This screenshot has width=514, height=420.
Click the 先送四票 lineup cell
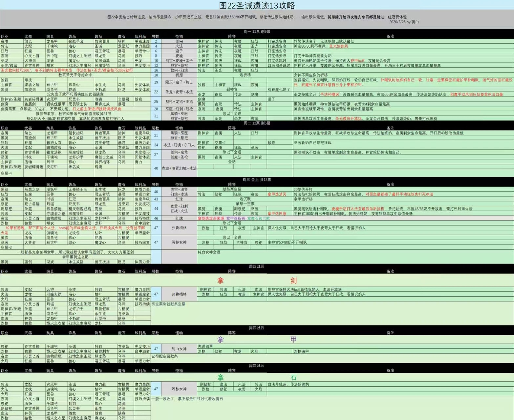click(x=205, y=346)
